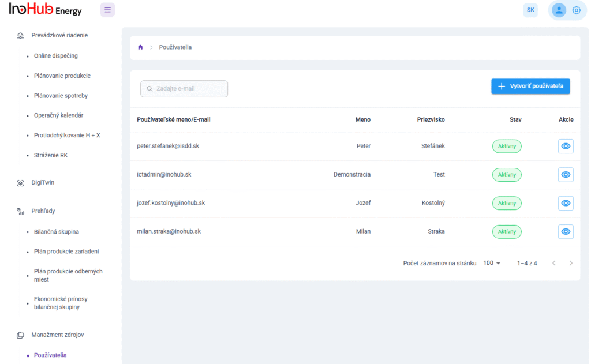This screenshot has width=591, height=364.
Task: Select Bilančná skupina in sidebar
Action: point(57,232)
